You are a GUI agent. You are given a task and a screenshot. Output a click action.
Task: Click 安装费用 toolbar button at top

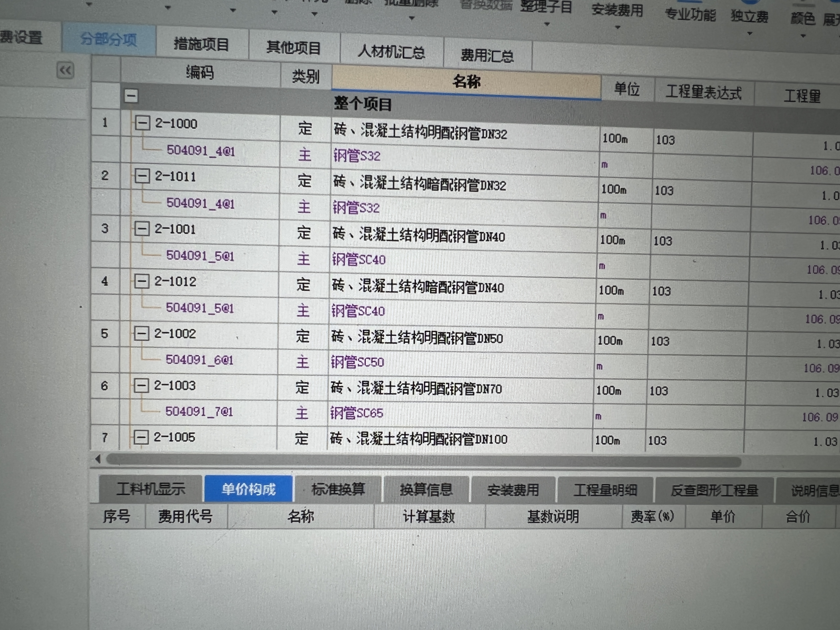(617, 10)
